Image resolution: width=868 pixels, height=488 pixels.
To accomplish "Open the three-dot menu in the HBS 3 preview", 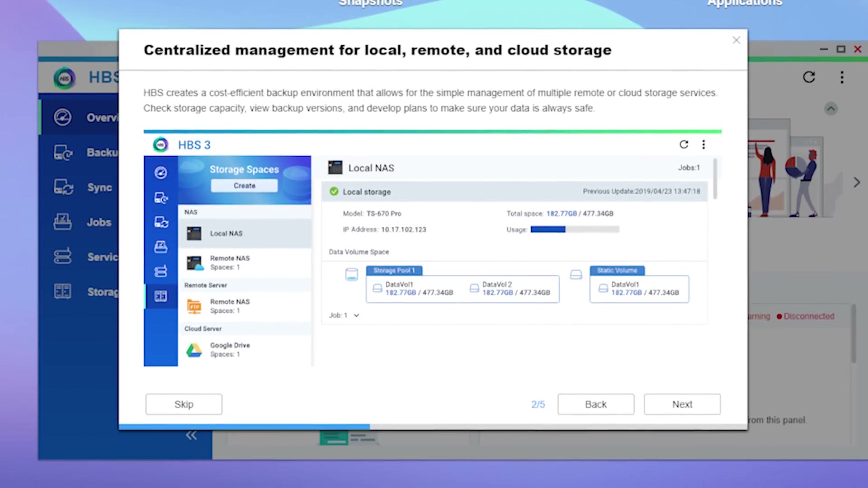I will 703,145.
